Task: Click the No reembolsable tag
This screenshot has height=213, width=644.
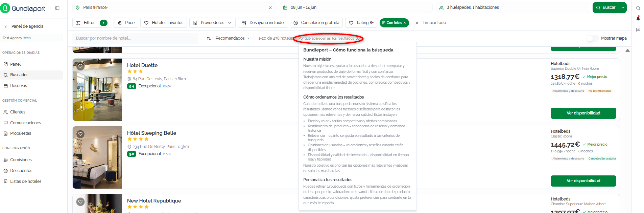Action: pos(600,91)
